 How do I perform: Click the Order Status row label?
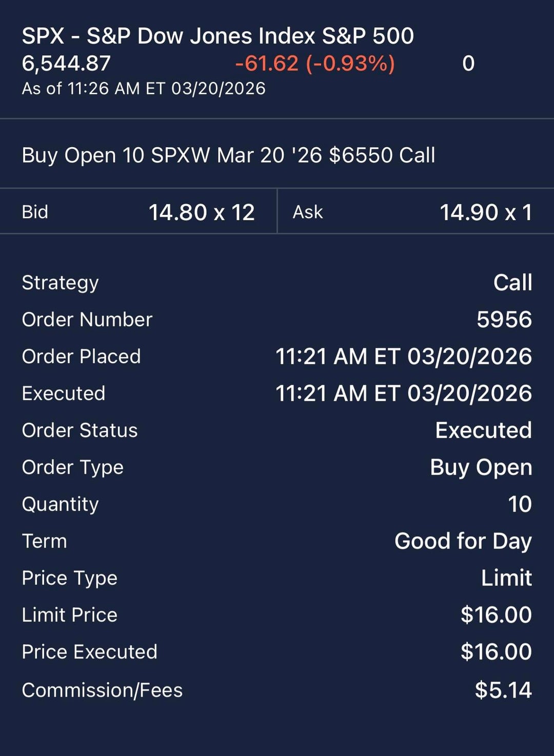point(80,430)
